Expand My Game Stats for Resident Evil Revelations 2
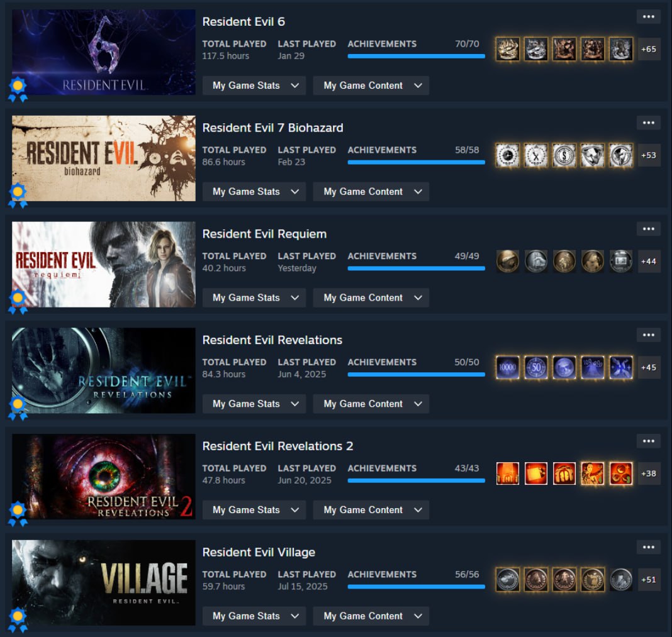Viewport: 672px width, 637px height. tap(254, 510)
